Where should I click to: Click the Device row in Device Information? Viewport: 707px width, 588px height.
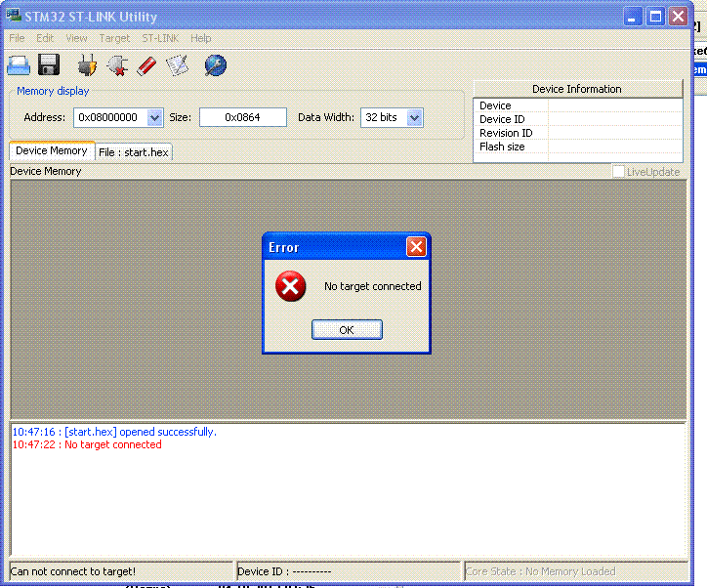(x=578, y=105)
